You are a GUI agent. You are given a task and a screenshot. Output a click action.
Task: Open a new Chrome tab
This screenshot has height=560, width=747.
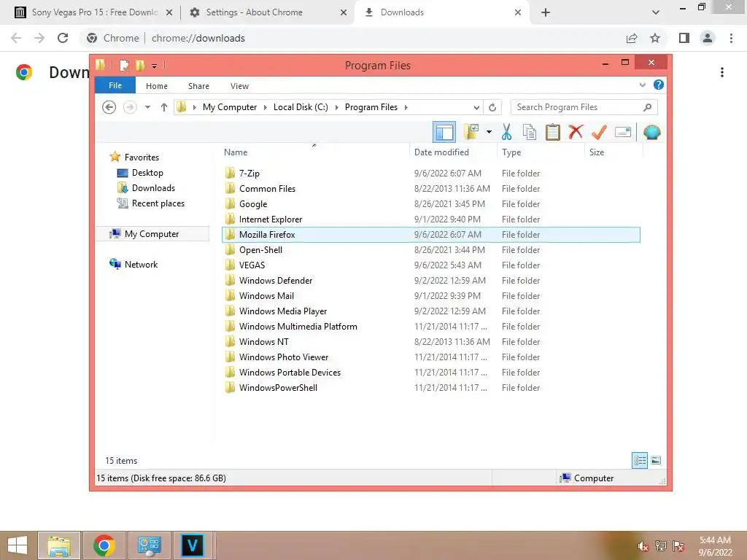(x=546, y=12)
